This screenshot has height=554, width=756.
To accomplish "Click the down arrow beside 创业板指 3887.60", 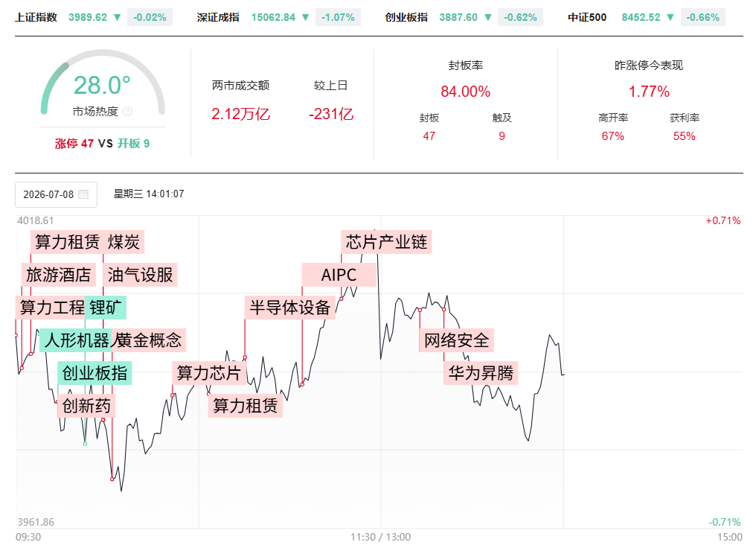I will tap(488, 17).
